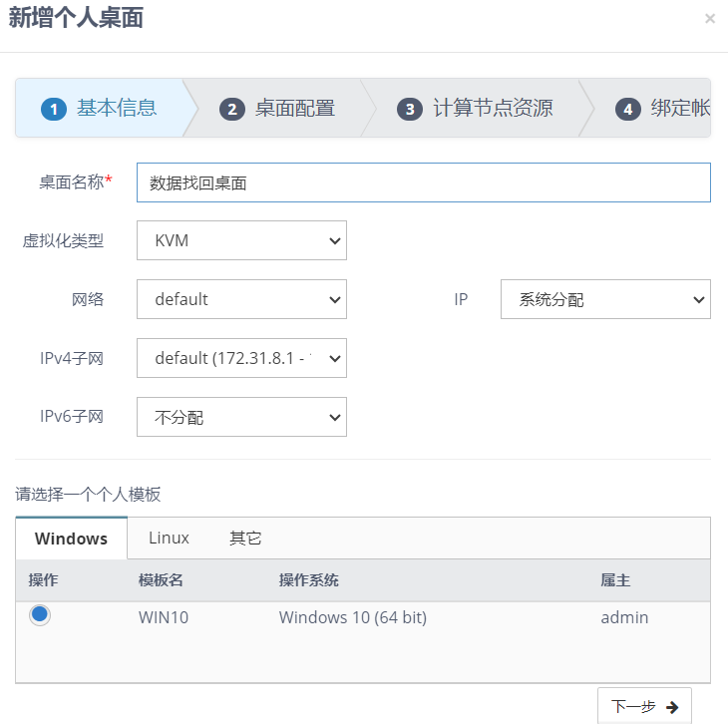
Task: Open step 4 绑定帐 wizard step
Action: (x=662, y=108)
